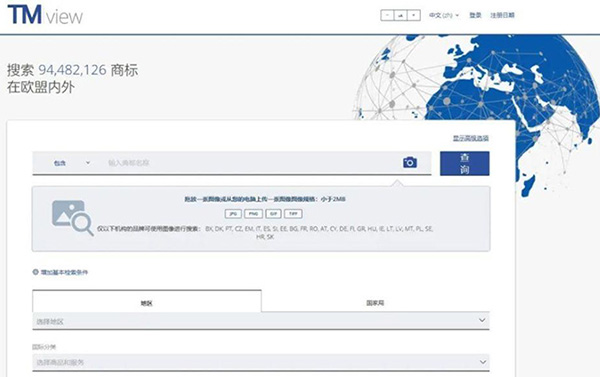600x377 pixels.
Task: Click the decrease font size button
Action: coord(387,15)
